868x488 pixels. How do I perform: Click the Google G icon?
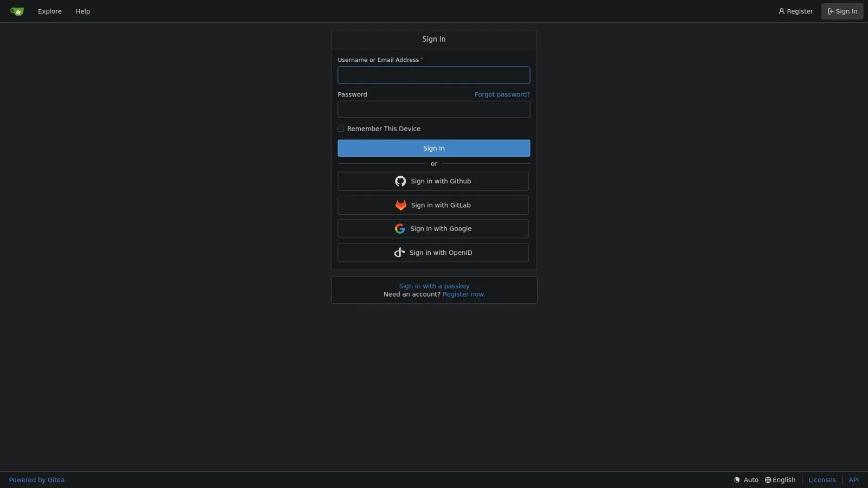tap(400, 229)
